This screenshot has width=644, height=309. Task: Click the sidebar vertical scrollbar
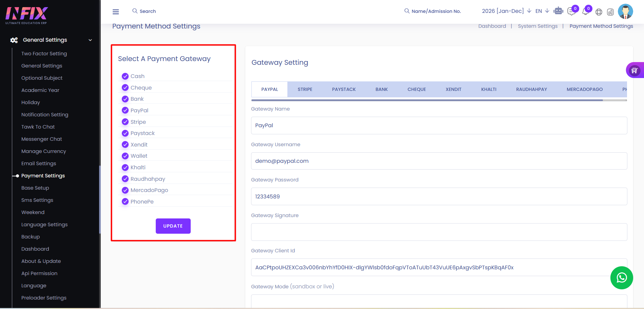coord(100,199)
